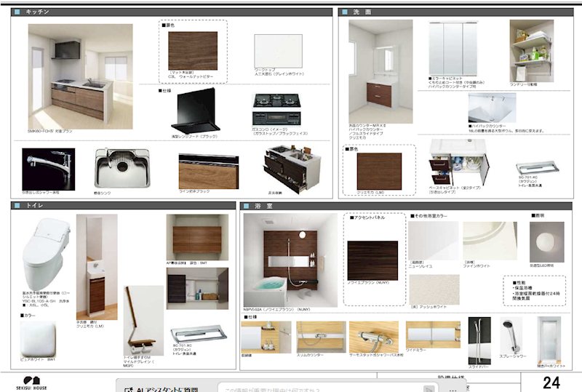Click the ■その他浴室カラー heading
Viewport: 582px width, 392px height.
[428, 216]
